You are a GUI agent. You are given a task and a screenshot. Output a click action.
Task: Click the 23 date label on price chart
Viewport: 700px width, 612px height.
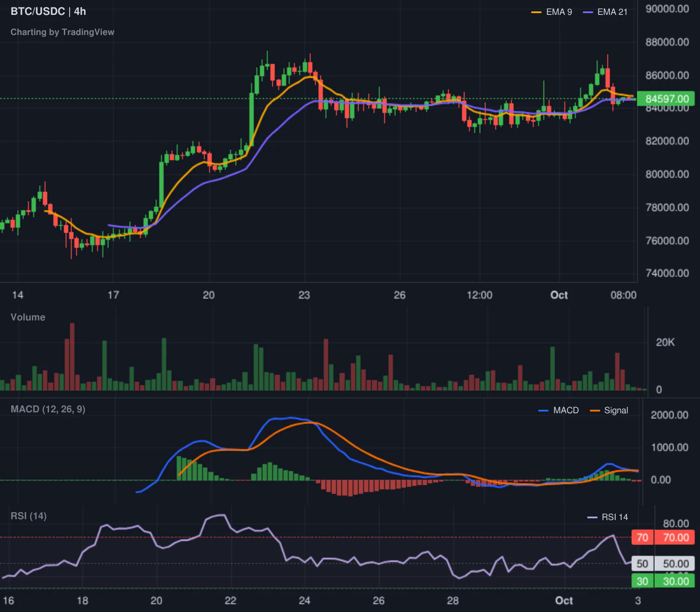click(304, 295)
